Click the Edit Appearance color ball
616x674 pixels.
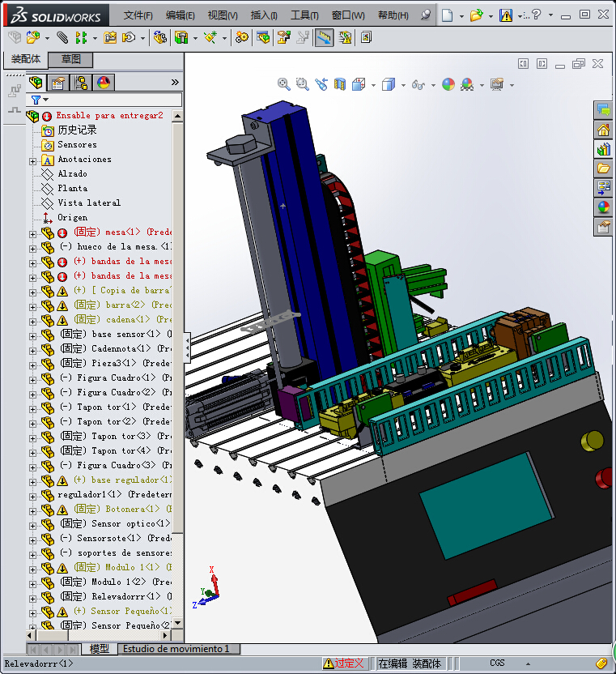click(448, 84)
